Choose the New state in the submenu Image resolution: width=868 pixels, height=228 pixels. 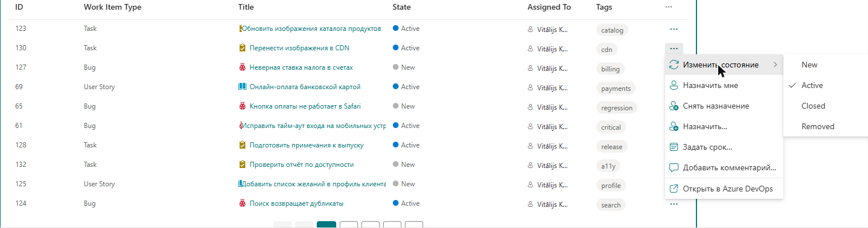tap(826, 65)
